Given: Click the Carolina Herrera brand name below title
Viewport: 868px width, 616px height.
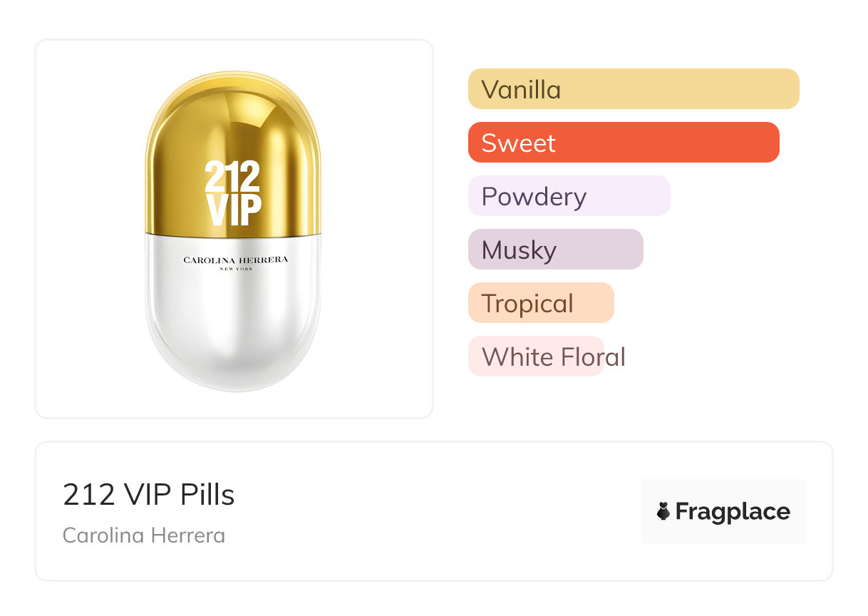Looking at the screenshot, I should pyautogui.click(x=144, y=535).
